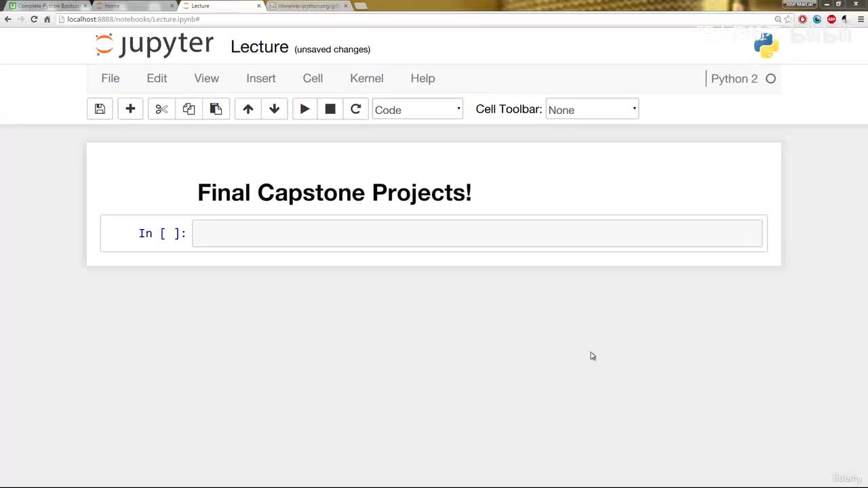The height and width of the screenshot is (488, 868).
Task: Run the current cell
Action: (x=304, y=109)
